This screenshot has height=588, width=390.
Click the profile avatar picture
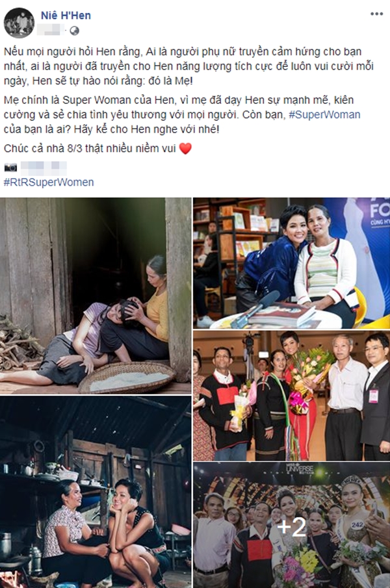pos(19,22)
